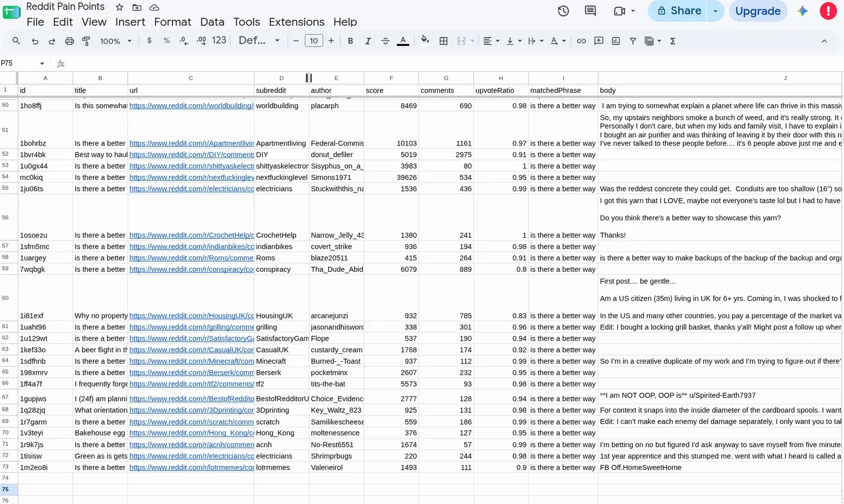The image size is (844, 504).
Task: Open the text rotation dropdown
Action: point(558,41)
